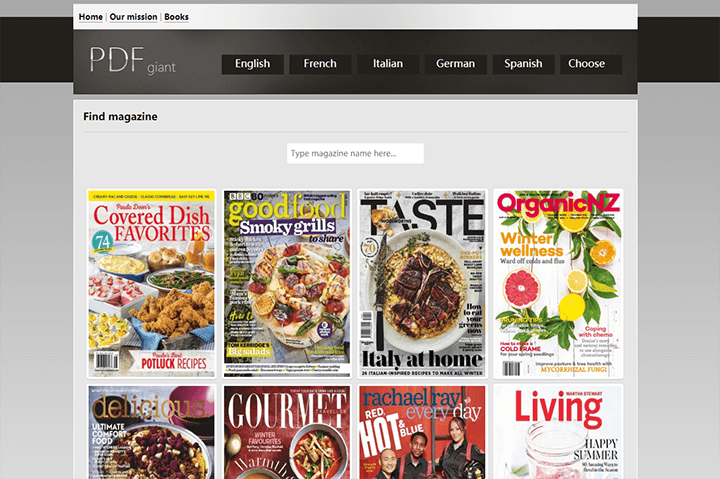Screen dimensions: 720x479
Task: Open Martha Stewart Living cover
Action: click(557, 433)
